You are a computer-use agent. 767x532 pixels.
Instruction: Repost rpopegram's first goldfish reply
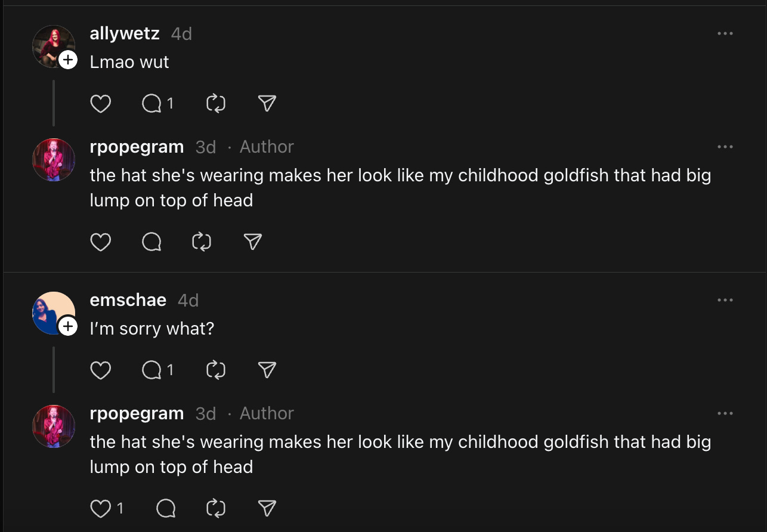[x=202, y=242]
